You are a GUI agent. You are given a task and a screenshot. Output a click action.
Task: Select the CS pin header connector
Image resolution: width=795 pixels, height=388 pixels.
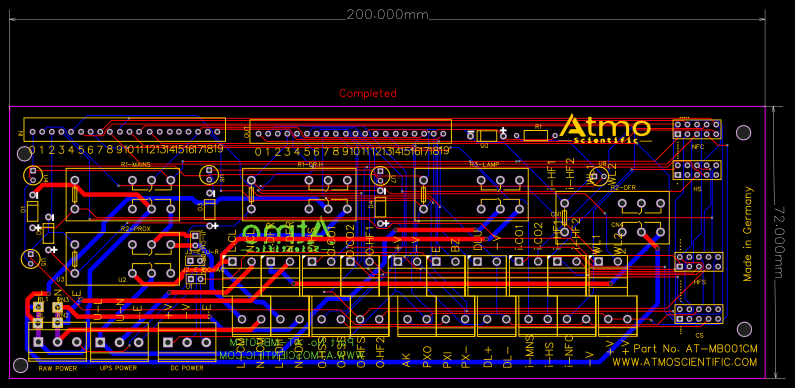(x=698, y=313)
